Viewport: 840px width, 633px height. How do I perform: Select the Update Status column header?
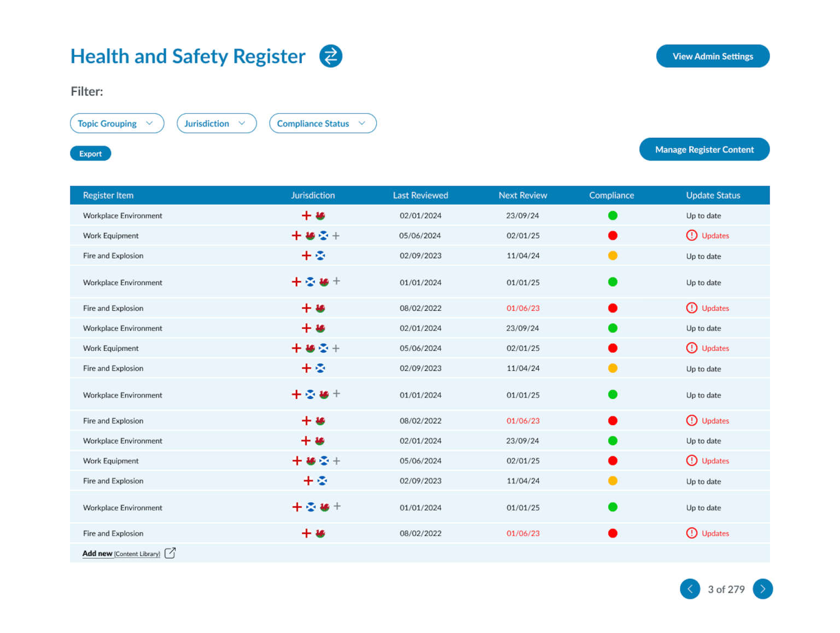tap(713, 195)
